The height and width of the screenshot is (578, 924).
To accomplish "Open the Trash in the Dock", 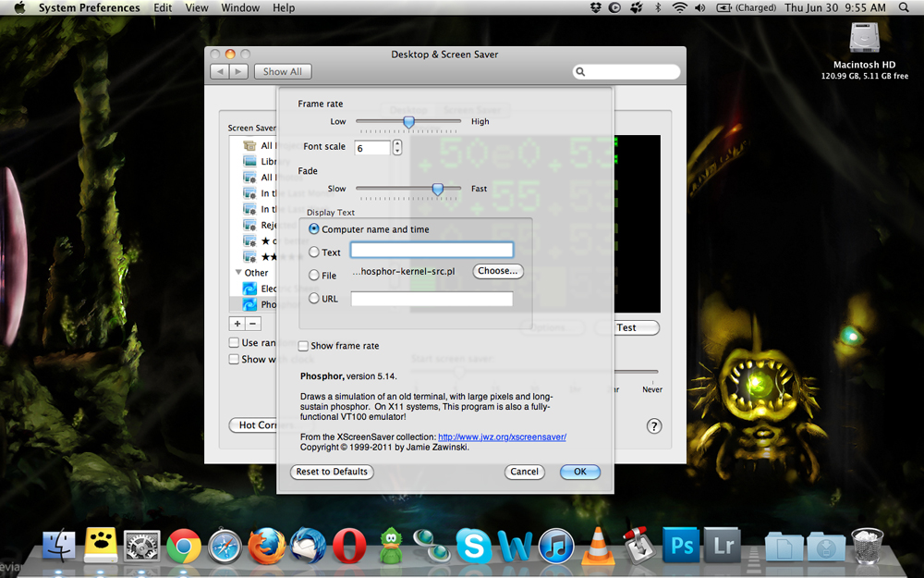I will [x=867, y=545].
